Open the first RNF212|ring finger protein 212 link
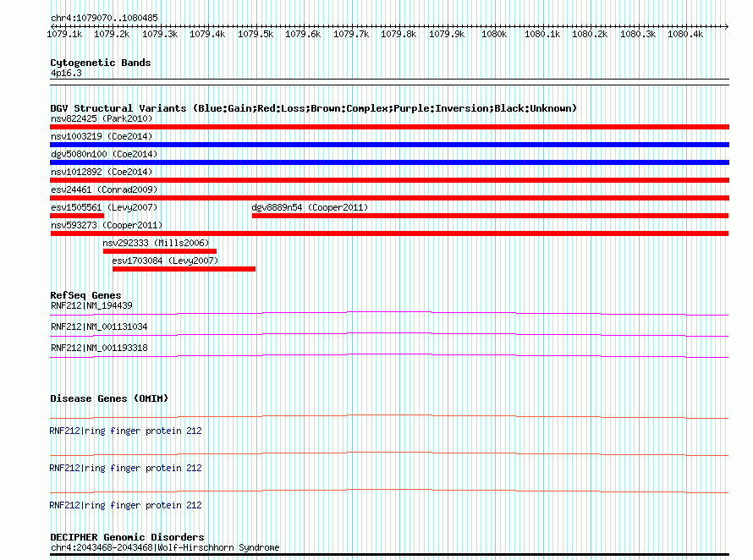This screenshot has height=560, width=753. (126, 431)
